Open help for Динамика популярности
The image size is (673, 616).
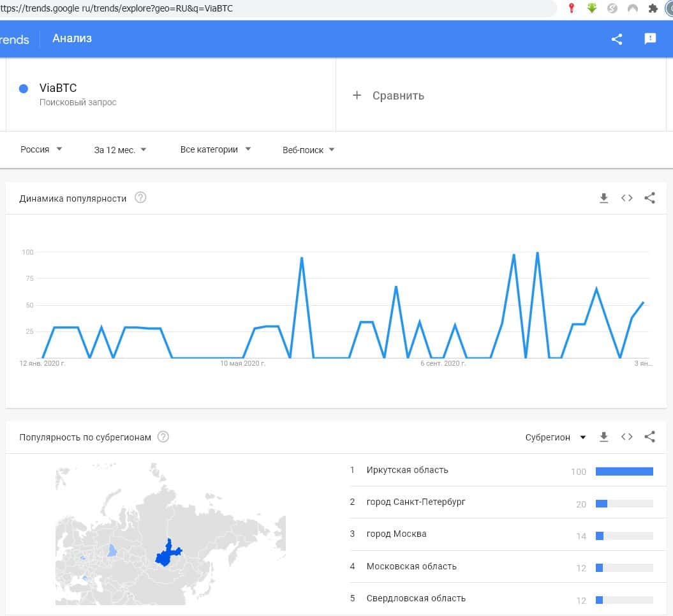pos(141,198)
